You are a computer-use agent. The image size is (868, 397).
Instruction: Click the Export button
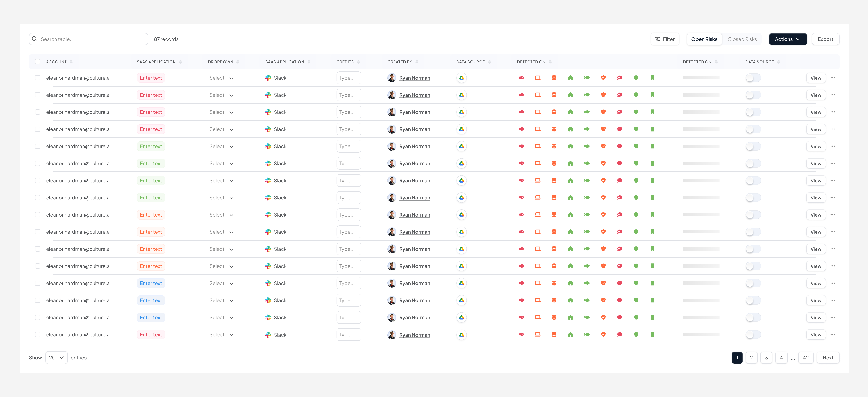(x=826, y=39)
